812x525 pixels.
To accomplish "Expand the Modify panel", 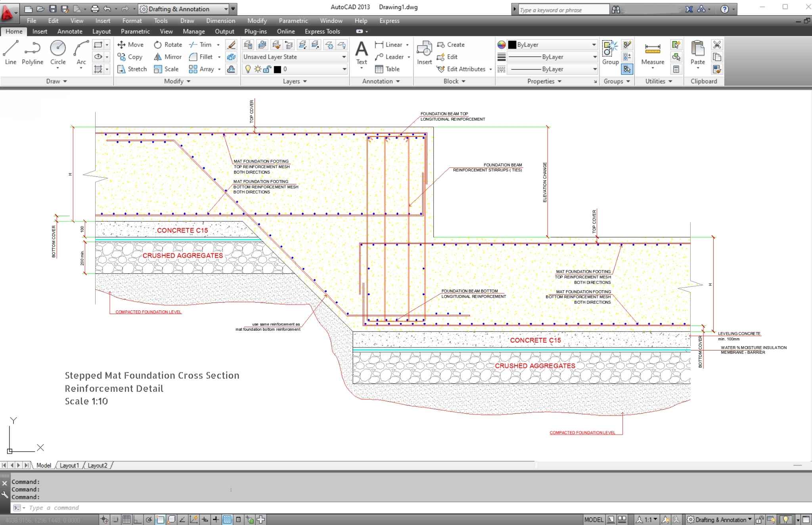I will pyautogui.click(x=177, y=81).
